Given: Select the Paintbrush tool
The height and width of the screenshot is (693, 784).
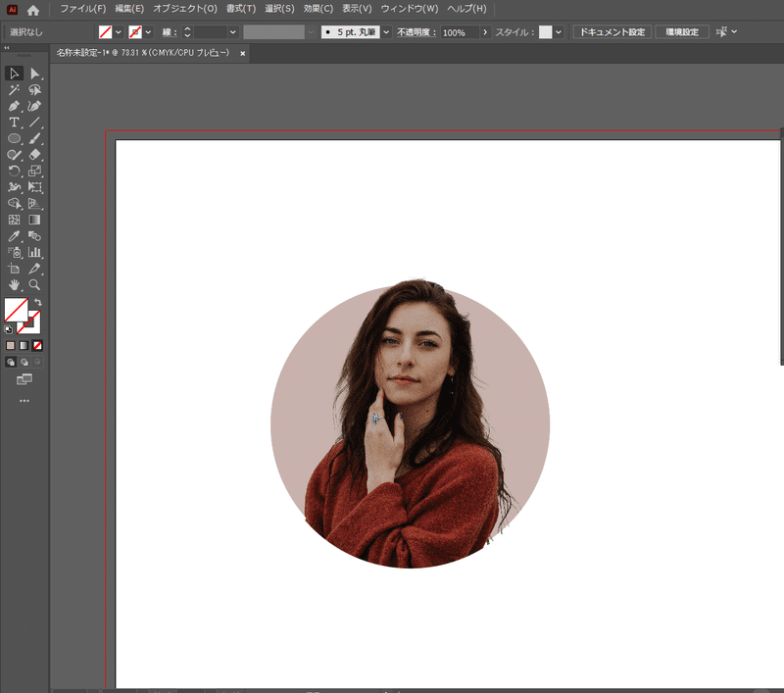Looking at the screenshot, I should [34, 138].
